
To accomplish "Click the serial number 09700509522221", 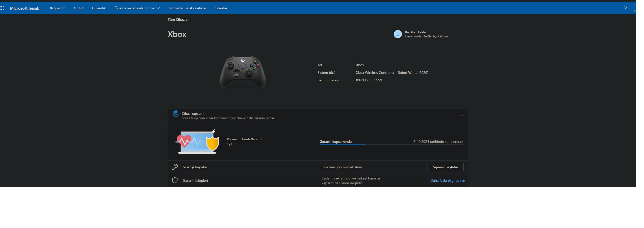I will (x=369, y=80).
